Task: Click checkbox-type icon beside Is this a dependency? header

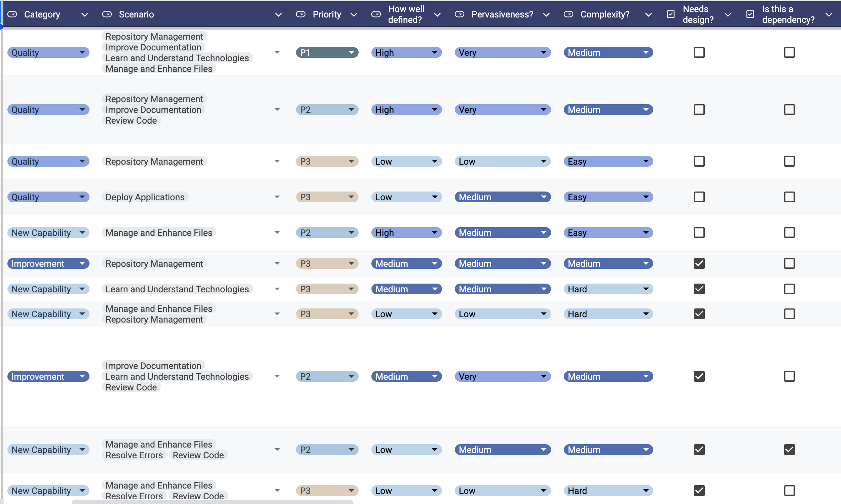Action: coord(750,14)
